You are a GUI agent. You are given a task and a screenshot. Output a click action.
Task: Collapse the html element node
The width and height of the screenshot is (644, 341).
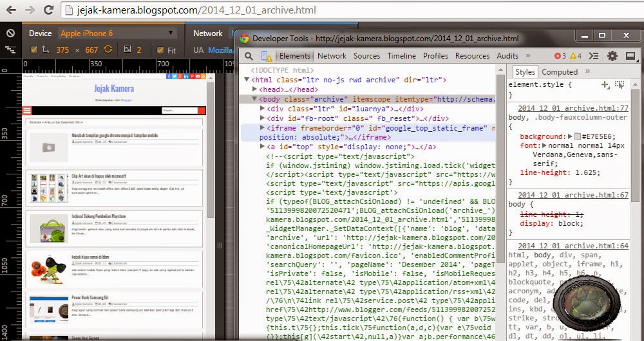(x=247, y=80)
